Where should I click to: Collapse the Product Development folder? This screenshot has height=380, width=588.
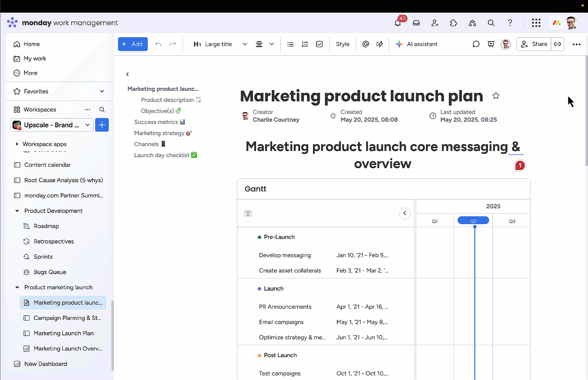tap(17, 211)
